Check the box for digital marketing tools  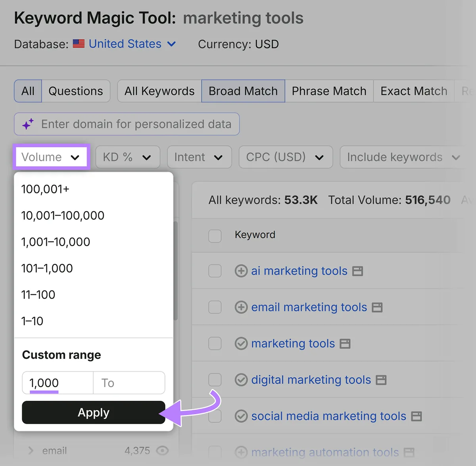[215, 380]
